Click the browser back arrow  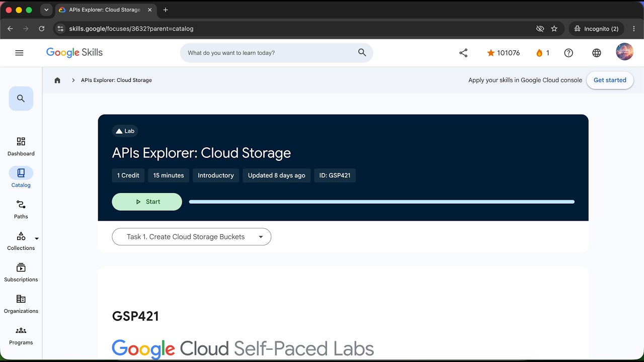(10, 29)
